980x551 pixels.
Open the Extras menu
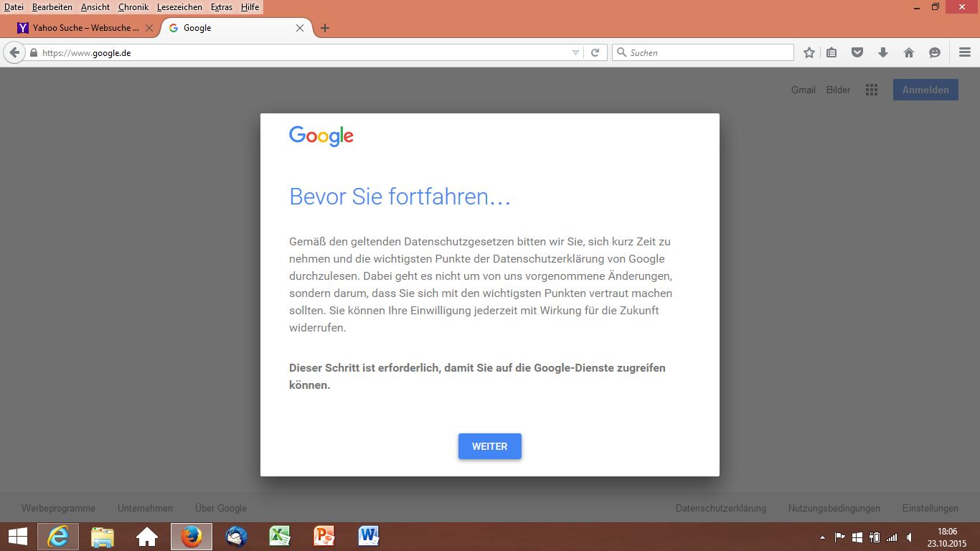pos(222,7)
